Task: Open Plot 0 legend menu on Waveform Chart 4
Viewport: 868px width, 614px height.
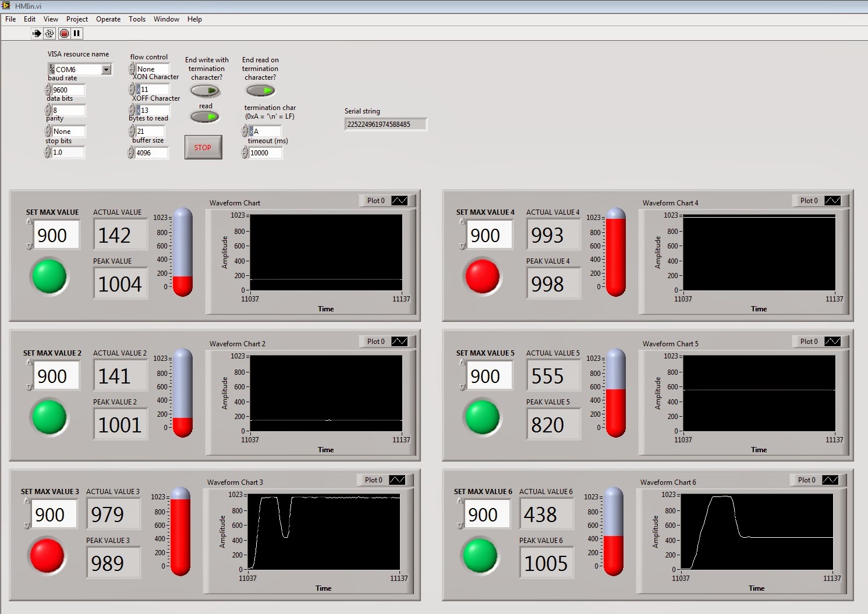Action: 834,200
